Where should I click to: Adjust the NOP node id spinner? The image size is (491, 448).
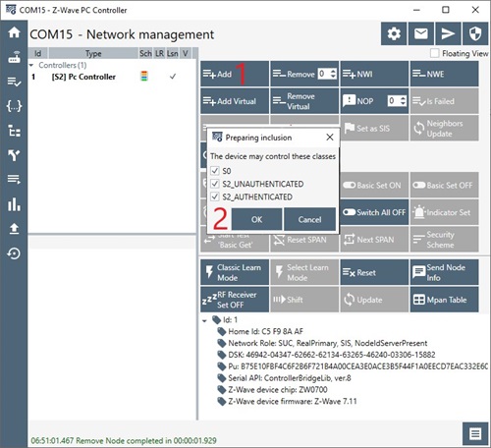point(403,101)
